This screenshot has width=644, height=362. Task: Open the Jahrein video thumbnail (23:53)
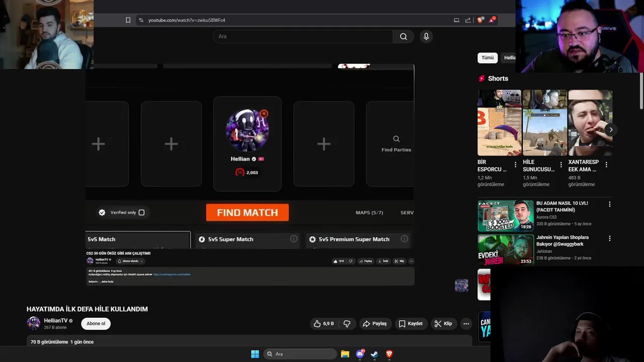pyautogui.click(x=506, y=249)
